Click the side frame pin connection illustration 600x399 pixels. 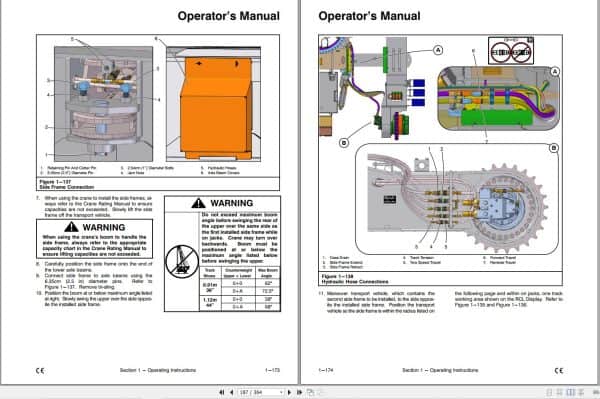[103, 104]
